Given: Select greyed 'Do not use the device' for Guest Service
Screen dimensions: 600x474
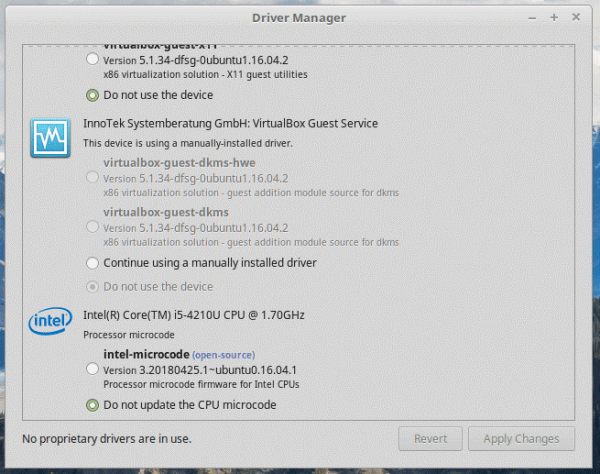Looking at the screenshot, I should 92,287.
